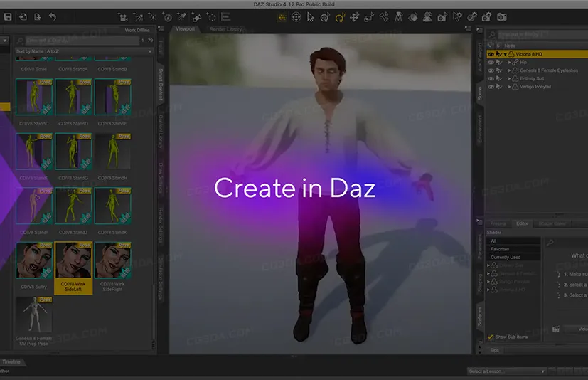This screenshot has width=588, height=380.
Task: Click the Work Offline button
Action: click(x=137, y=31)
